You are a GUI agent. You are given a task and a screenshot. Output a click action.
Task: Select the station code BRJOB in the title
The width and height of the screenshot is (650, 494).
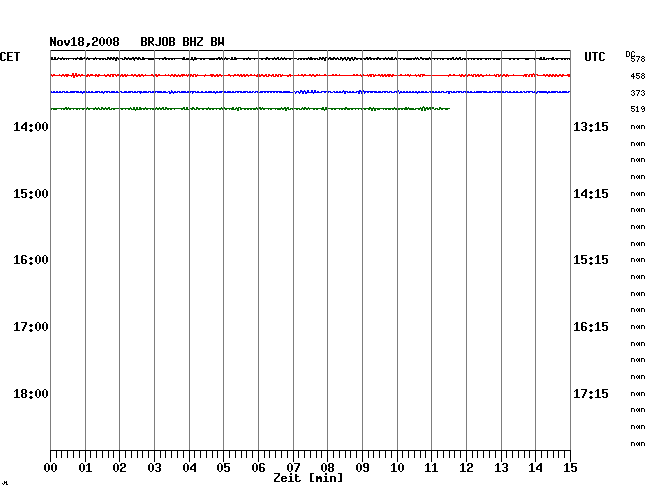pos(158,42)
